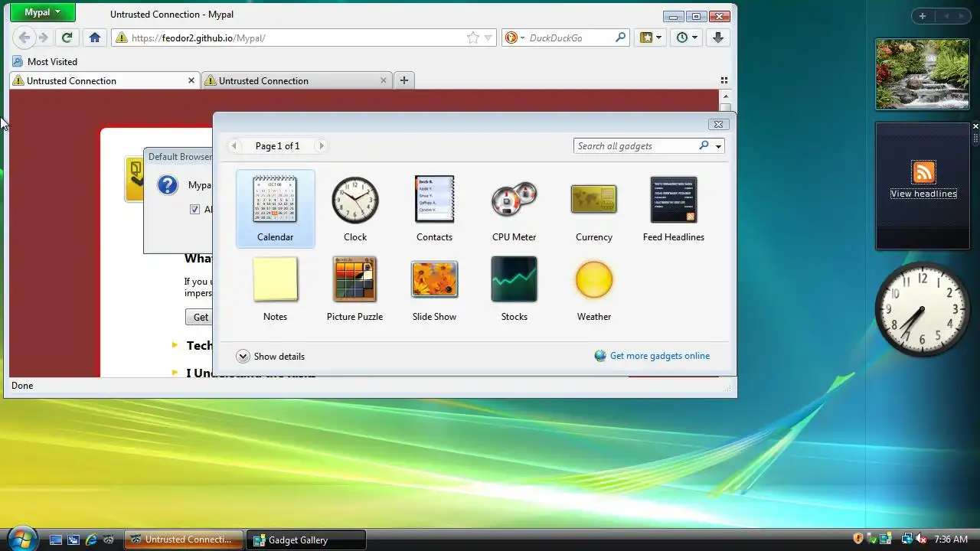This screenshot has width=980, height=551.
Task: Select the Contacts gadget
Action: tap(434, 209)
